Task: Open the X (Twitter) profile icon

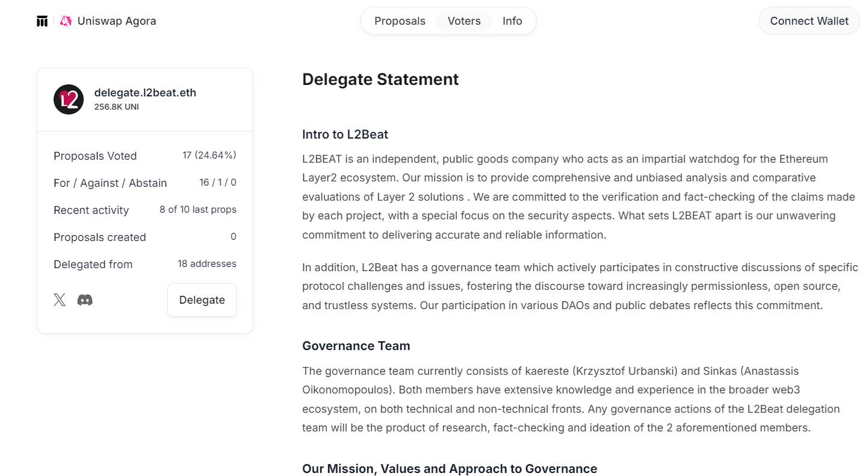Action: coord(60,300)
